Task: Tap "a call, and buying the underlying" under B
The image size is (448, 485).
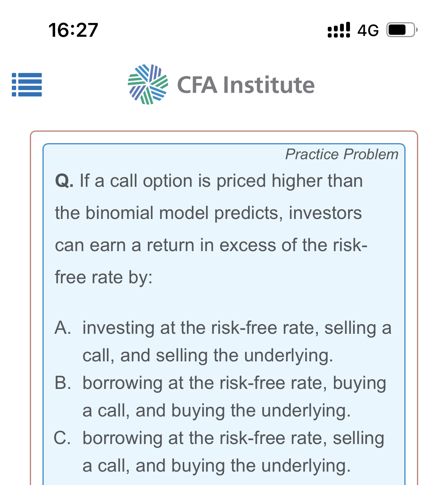Action: 216,411
